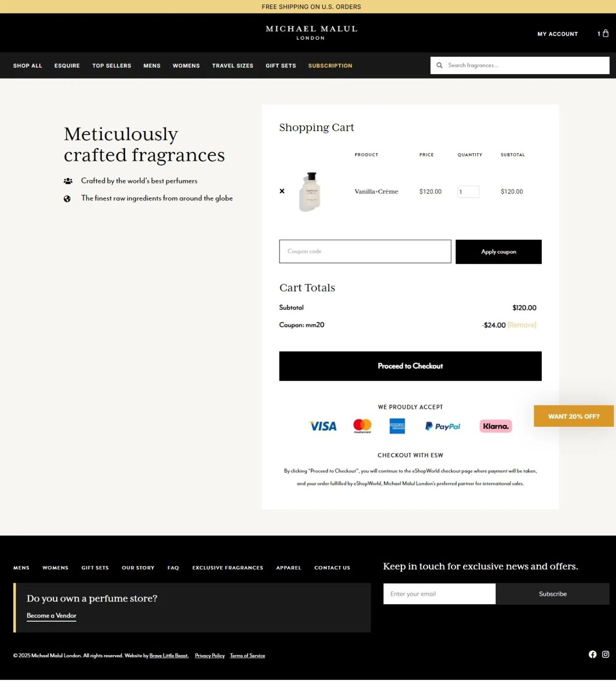Image resolution: width=616 pixels, height=692 pixels.
Task: Open the Become a Vendor link
Action: (51, 616)
